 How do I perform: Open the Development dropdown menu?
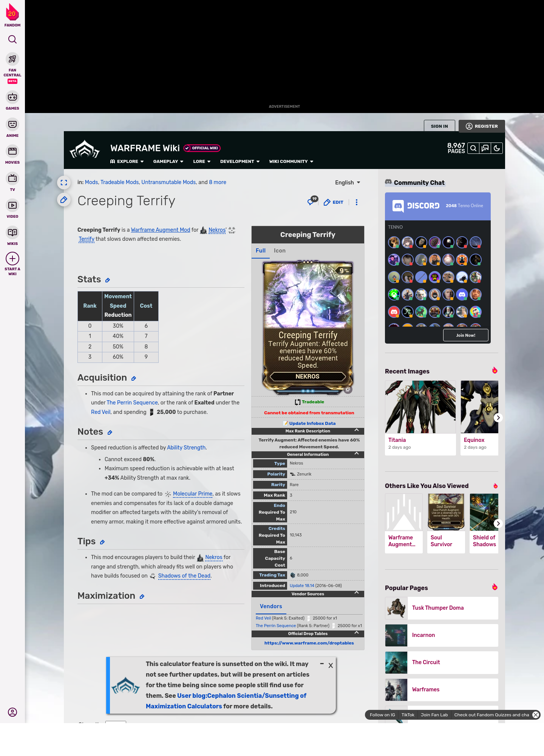click(240, 161)
